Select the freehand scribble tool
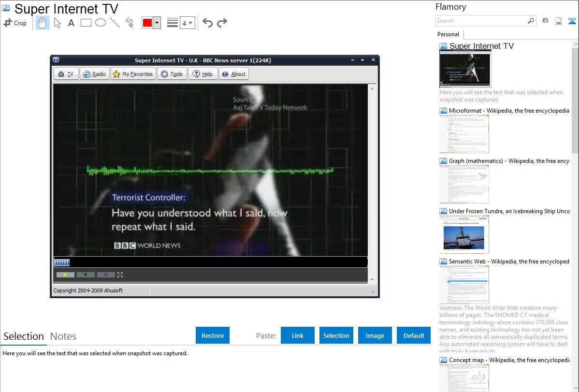Screen dimensions: 579x392 130,23
